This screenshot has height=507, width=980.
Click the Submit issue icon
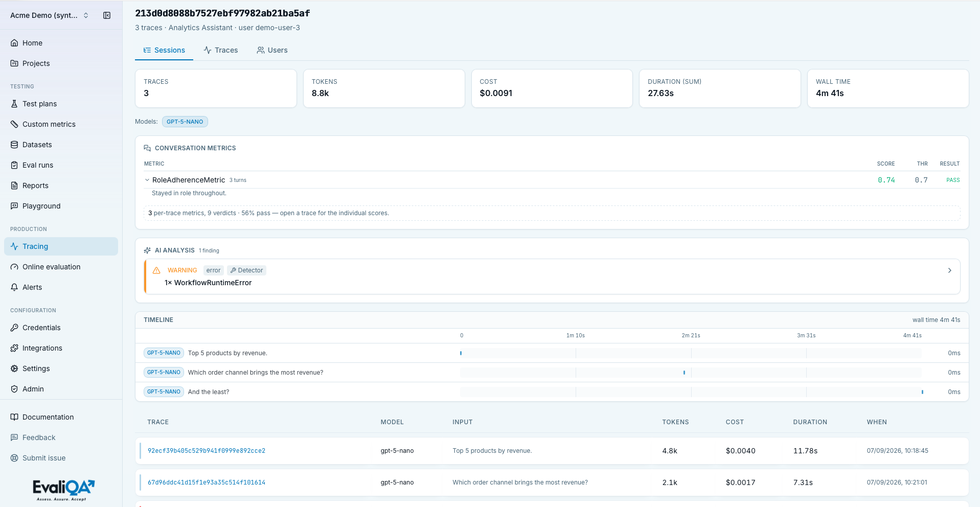point(14,458)
